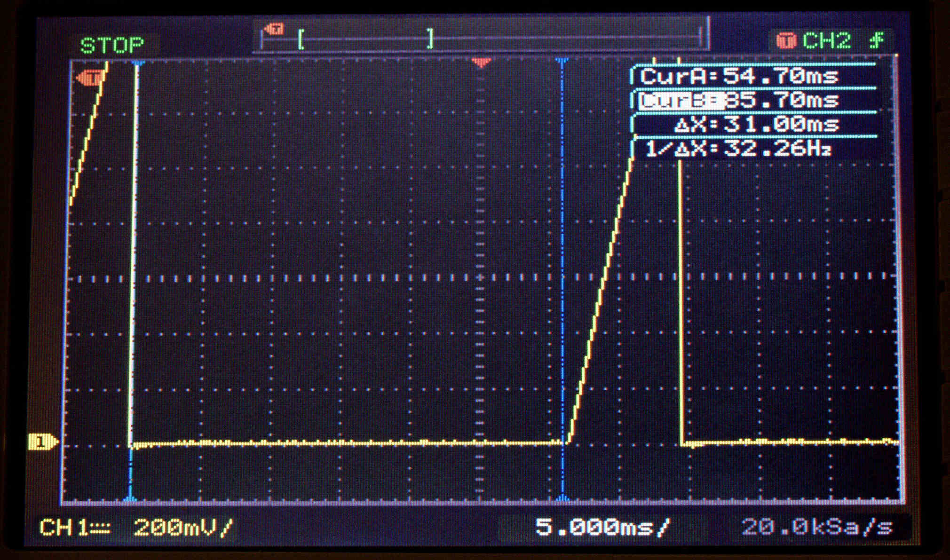The height and width of the screenshot is (560, 950).
Task: Click the 20.0kSa/s sample rate readout
Action: point(817,528)
